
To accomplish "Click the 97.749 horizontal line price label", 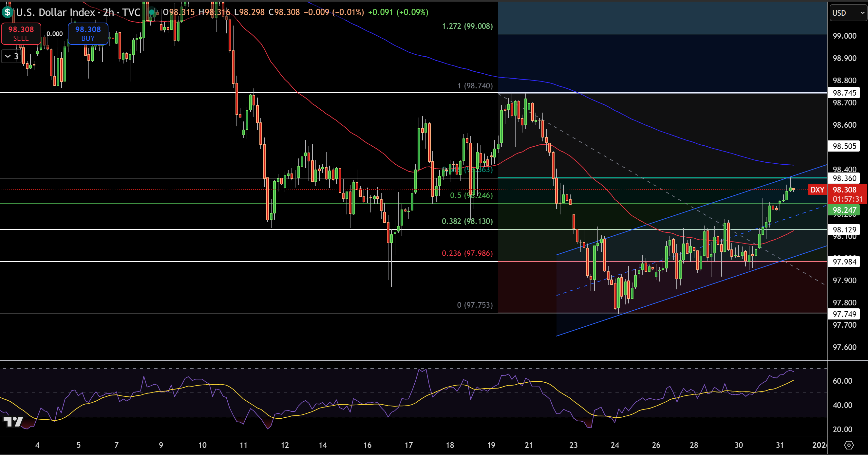I will [844, 314].
